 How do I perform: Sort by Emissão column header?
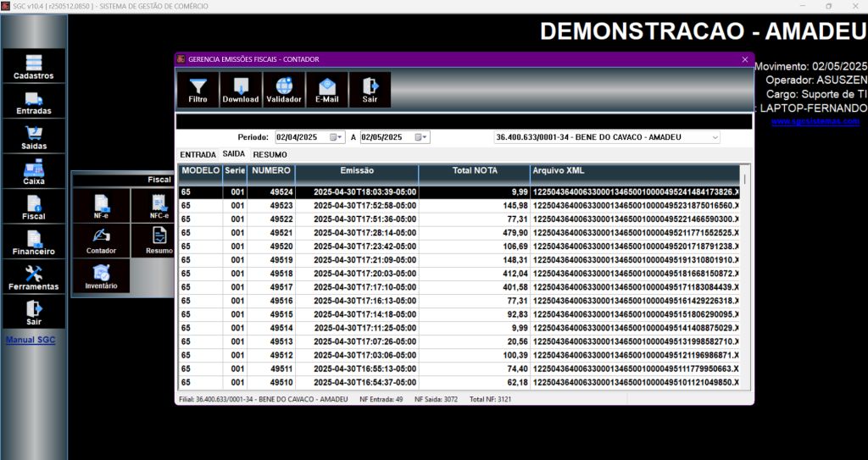point(357,175)
